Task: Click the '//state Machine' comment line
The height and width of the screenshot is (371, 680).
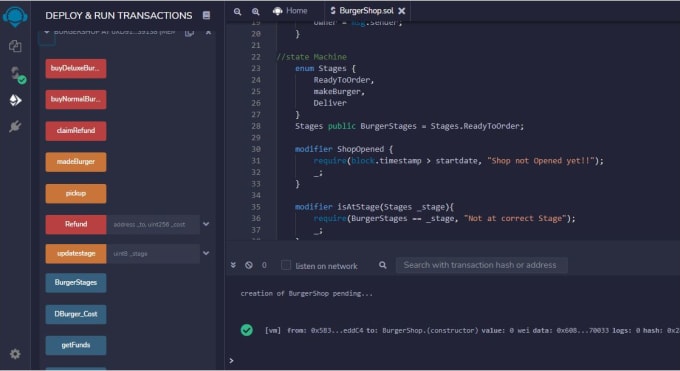Action: [311, 57]
